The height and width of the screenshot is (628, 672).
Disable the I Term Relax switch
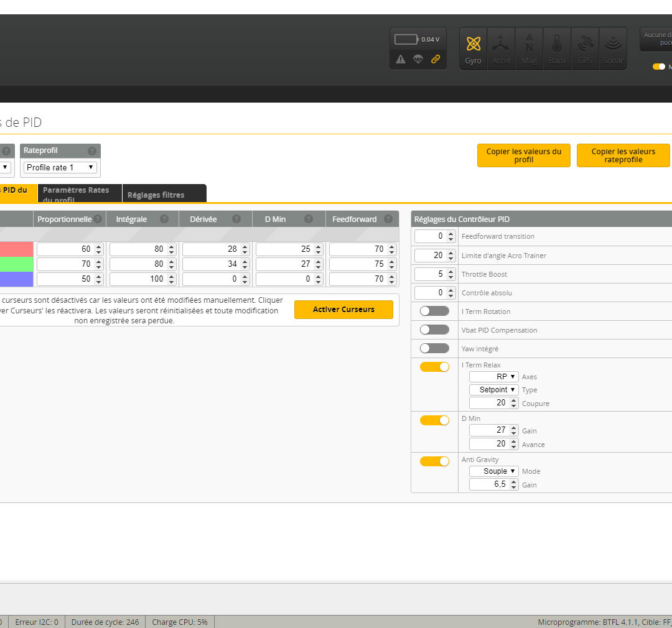(434, 367)
